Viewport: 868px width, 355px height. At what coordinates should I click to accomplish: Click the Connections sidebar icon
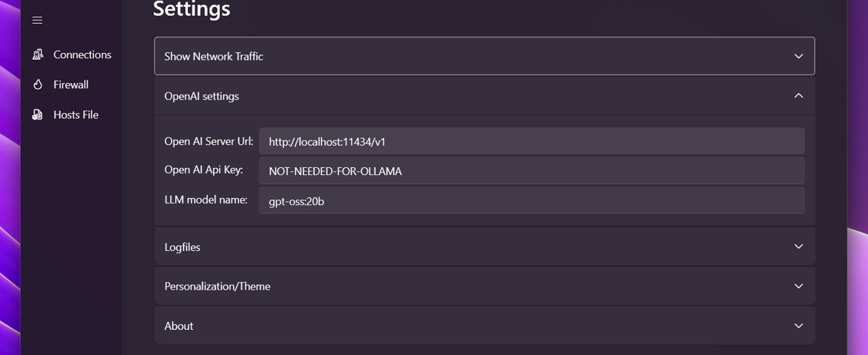tap(38, 54)
